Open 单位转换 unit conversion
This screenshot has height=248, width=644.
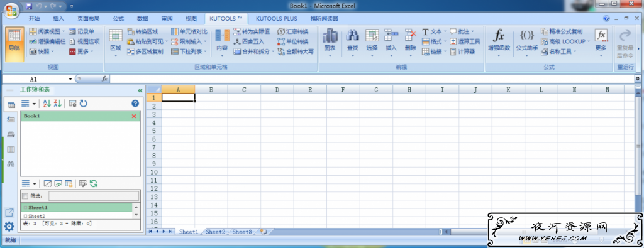[292, 41]
